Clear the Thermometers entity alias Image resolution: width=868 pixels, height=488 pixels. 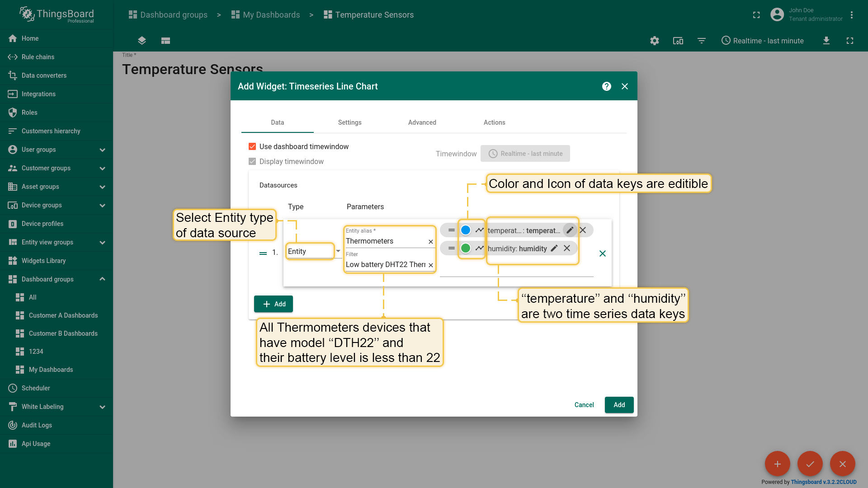pos(431,242)
